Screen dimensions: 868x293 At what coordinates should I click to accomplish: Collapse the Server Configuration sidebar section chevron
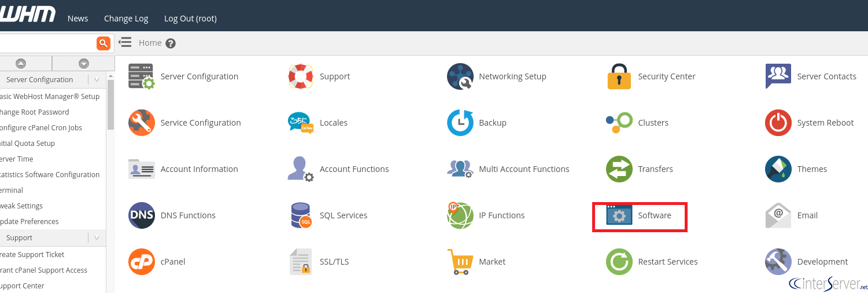[x=97, y=80]
